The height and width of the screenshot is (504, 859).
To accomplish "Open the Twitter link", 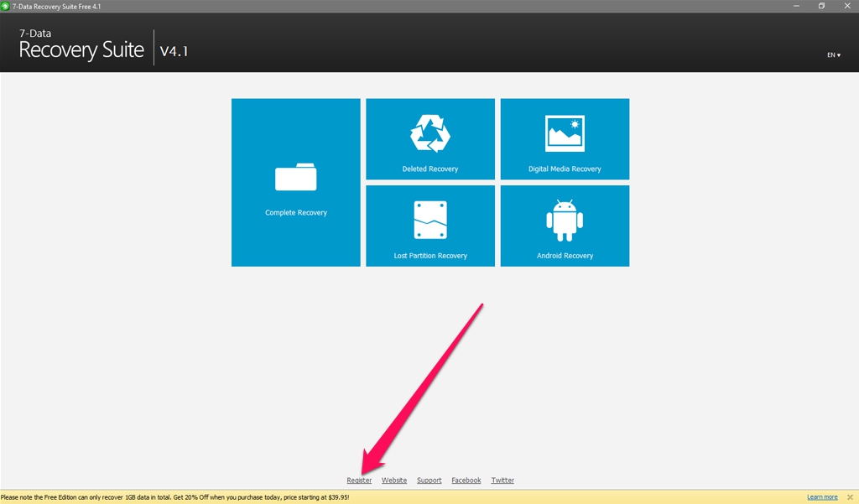I will (x=502, y=481).
